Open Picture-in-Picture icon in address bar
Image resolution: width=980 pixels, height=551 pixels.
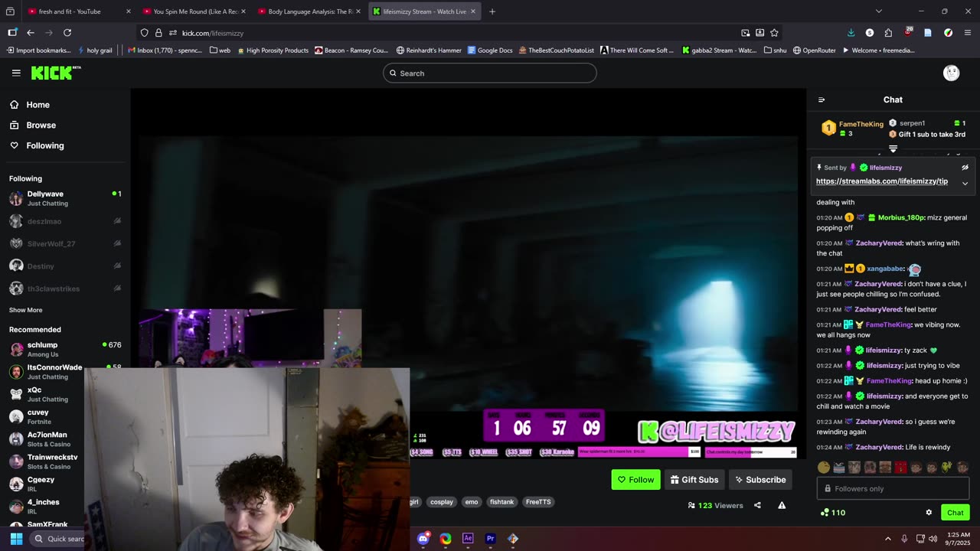tap(745, 33)
